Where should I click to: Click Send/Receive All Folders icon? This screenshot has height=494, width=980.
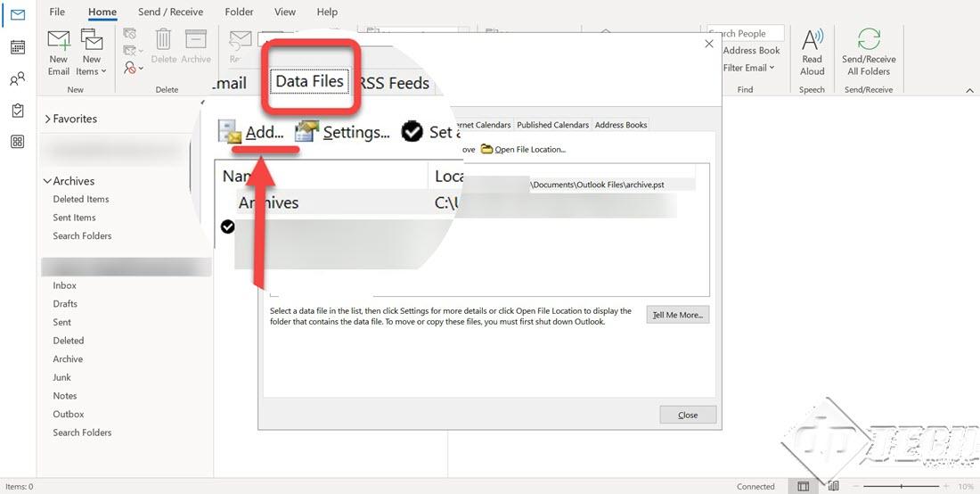869,41
